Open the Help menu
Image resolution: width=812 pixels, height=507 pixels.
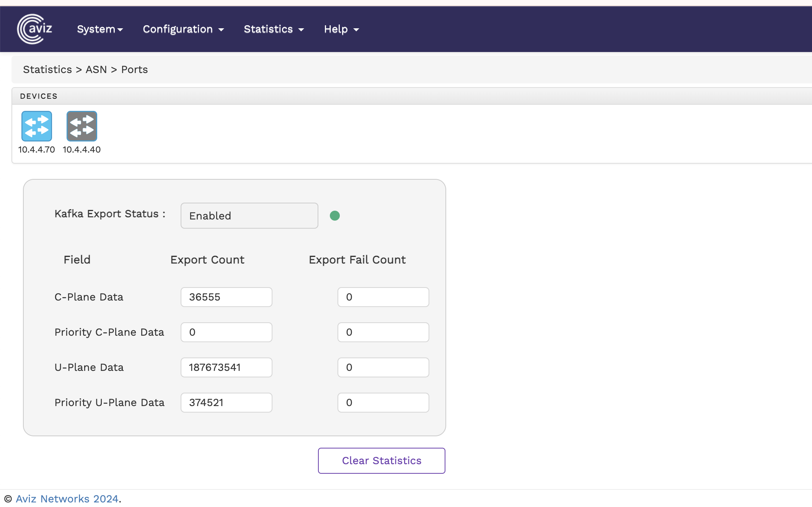pos(341,29)
